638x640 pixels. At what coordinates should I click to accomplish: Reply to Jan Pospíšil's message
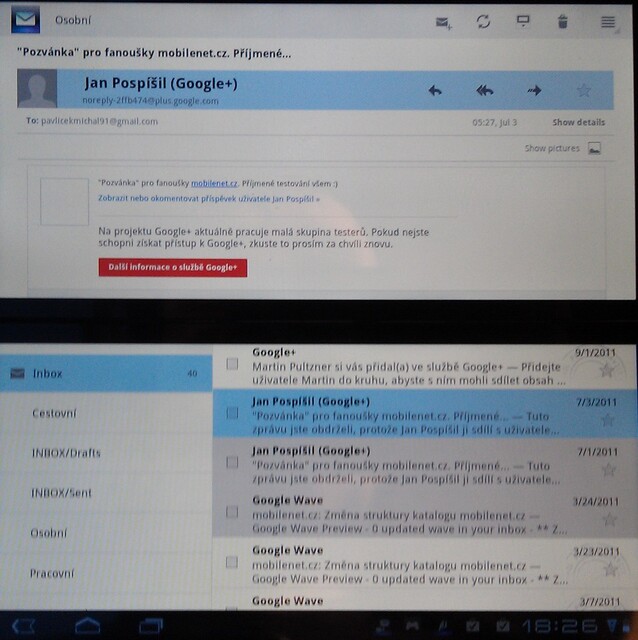tap(435, 90)
